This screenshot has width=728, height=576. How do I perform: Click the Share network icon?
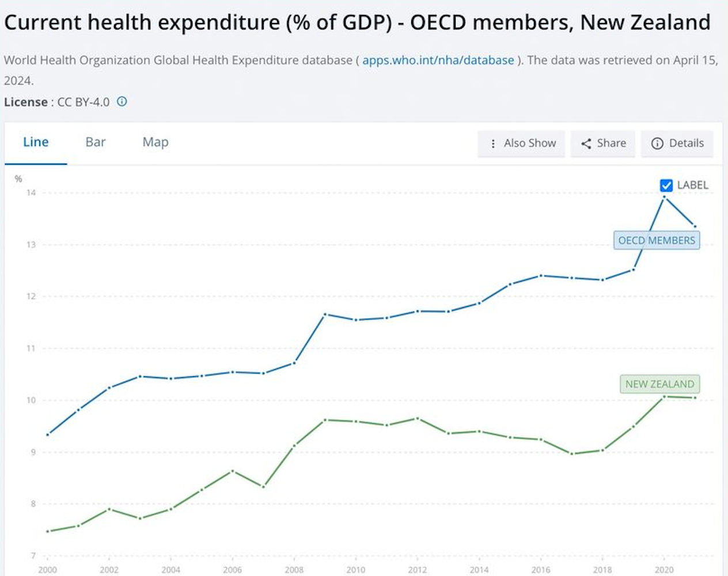586,143
